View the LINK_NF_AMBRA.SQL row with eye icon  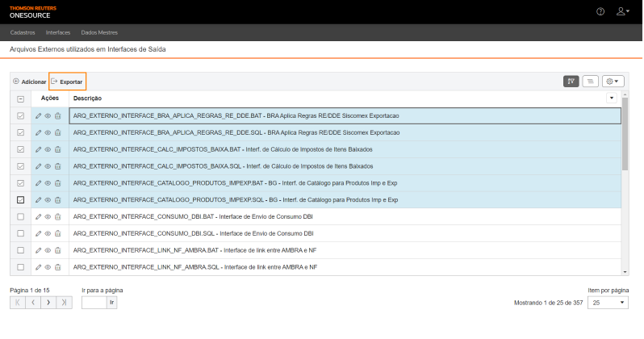pos(48,267)
